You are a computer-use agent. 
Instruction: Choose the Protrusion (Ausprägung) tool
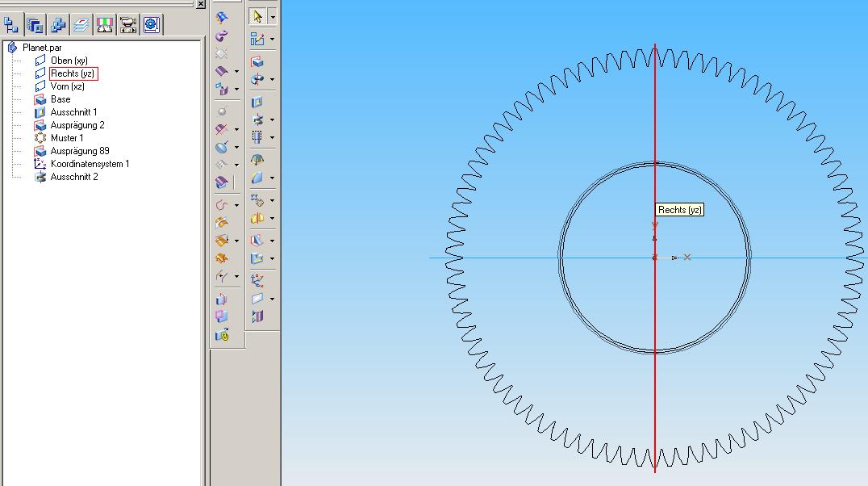257,61
